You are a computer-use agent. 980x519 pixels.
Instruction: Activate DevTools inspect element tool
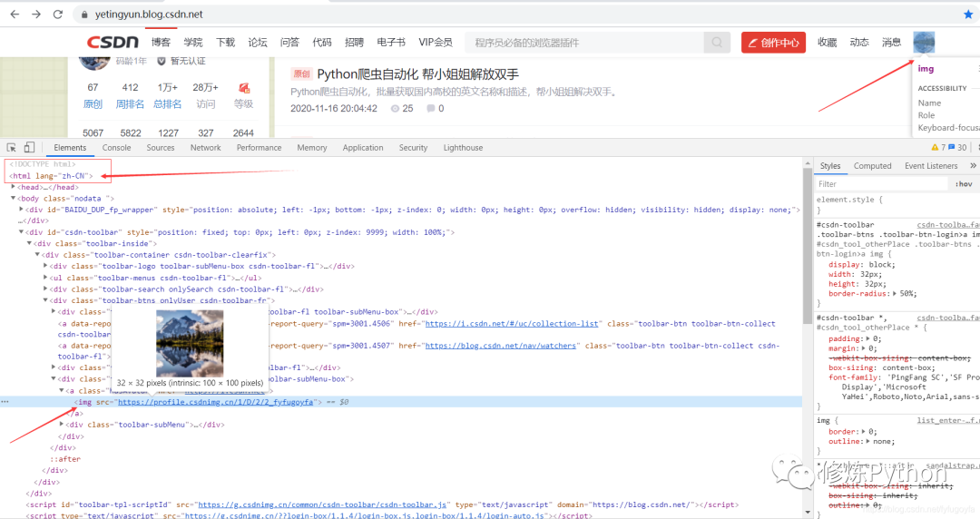click(11, 148)
